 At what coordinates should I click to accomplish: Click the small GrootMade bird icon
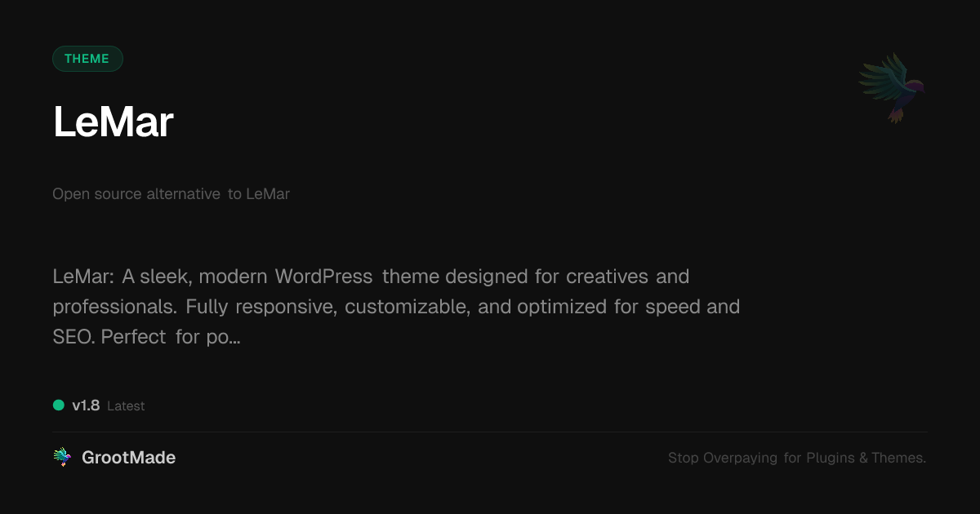(62, 458)
